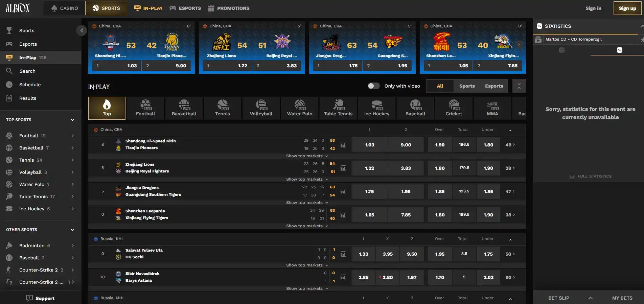The width and height of the screenshot is (644, 304).
Task: Select the Tennis live sport icon
Action: point(223,108)
